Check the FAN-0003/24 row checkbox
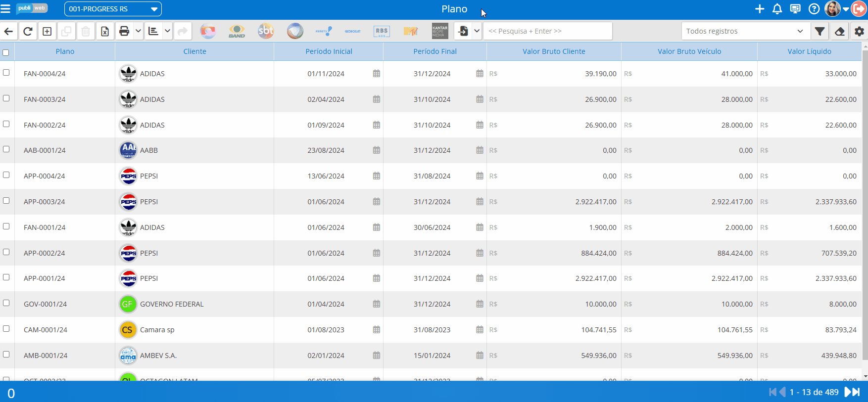Screen dimensions: 868x402 [x=6, y=98]
